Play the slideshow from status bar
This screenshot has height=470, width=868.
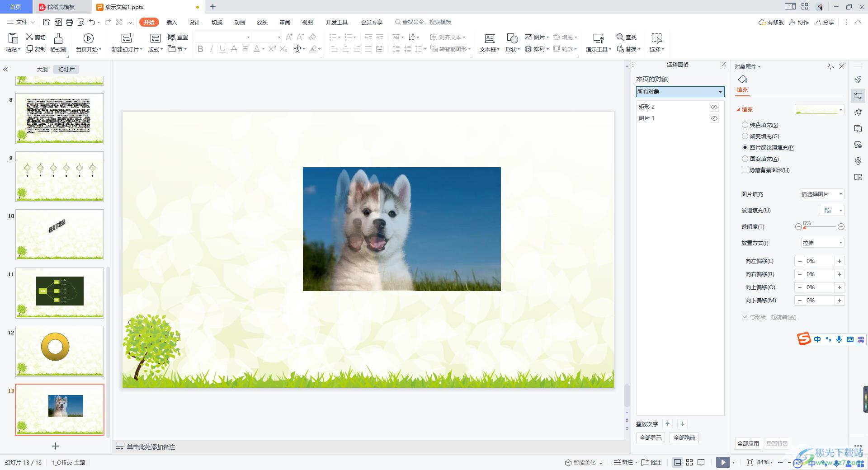pyautogui.click(x=723, y=462)
